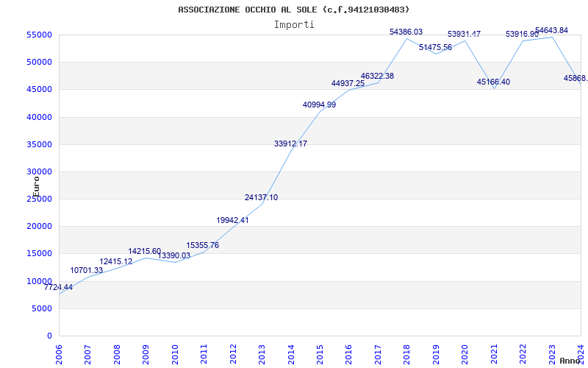Click the x-axis year 2009
588x368 pixels.
pyautogui.click(x=146, y=354)
